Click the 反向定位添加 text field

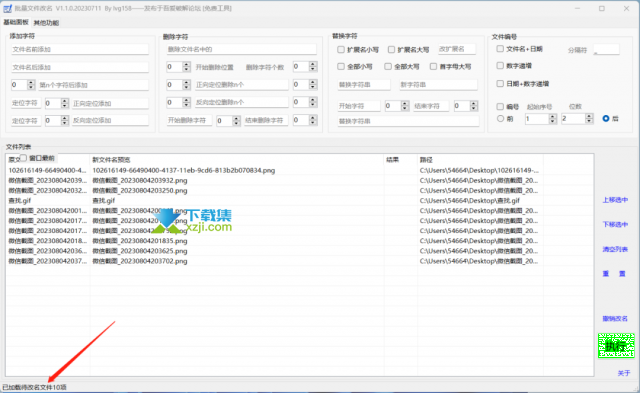[110, 120]
